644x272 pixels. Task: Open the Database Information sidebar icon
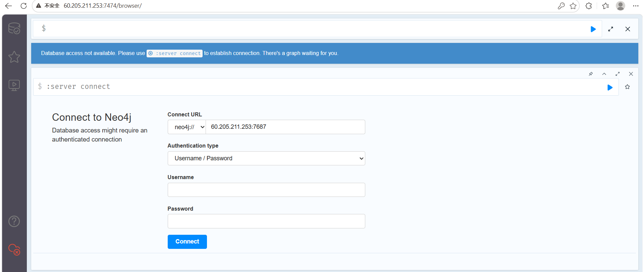14,29
